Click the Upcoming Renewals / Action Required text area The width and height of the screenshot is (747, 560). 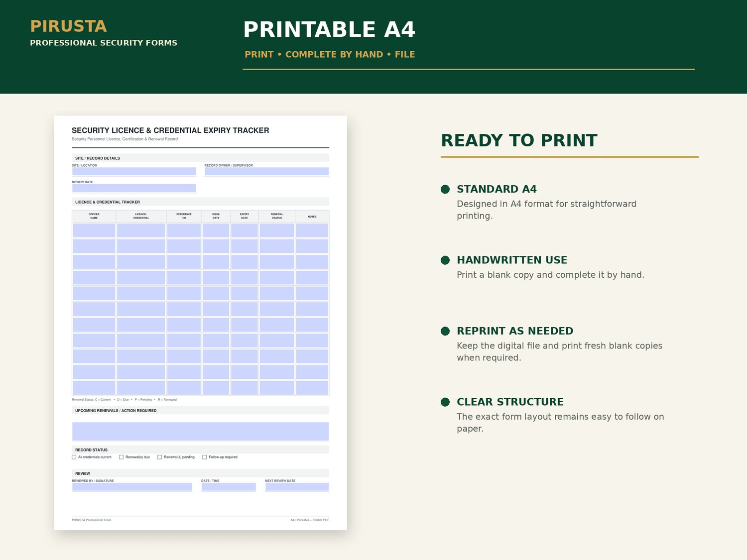pos(200,431)
